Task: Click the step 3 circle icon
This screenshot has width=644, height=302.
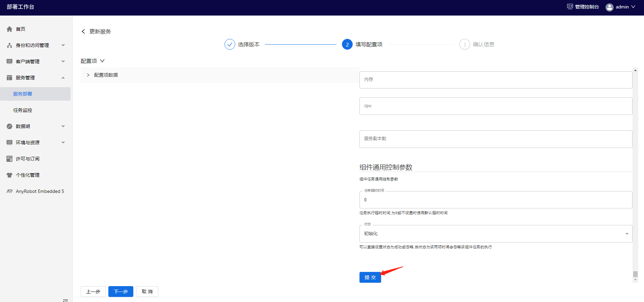Action: click(x=465, y=44)
